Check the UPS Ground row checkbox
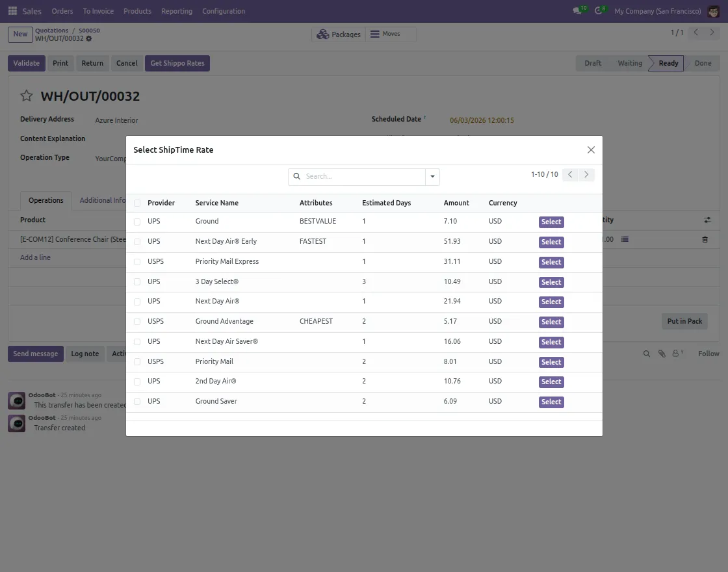 [137, 222]
